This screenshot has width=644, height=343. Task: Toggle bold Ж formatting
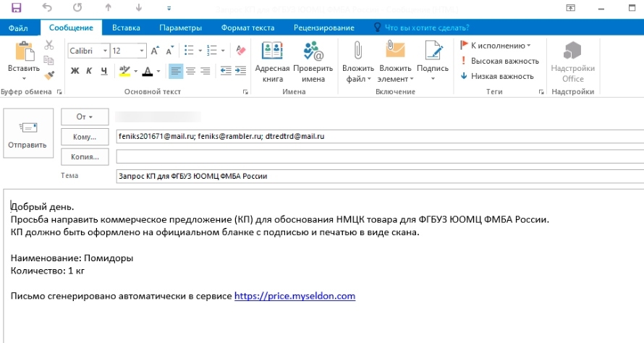coord(75,71)
